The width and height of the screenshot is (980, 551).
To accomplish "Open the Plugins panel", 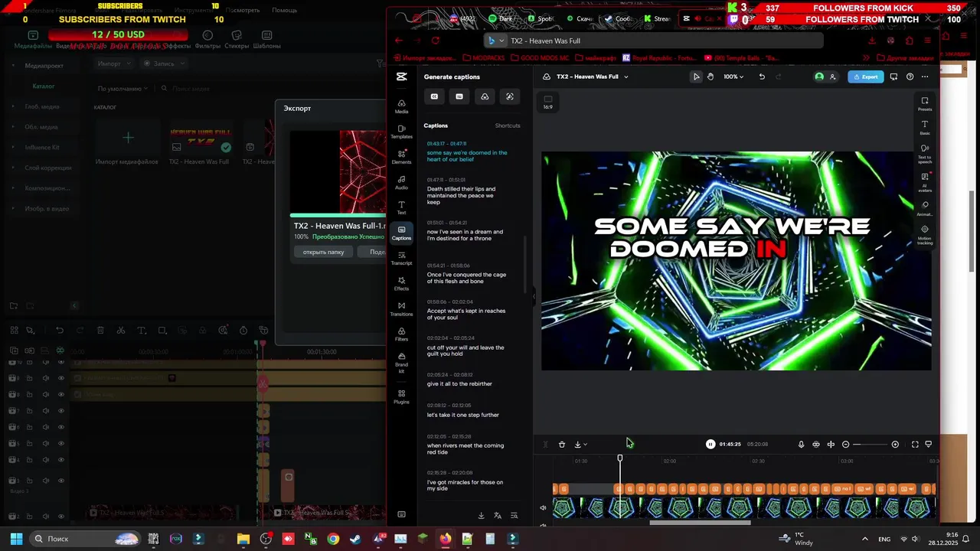I will [401, 396].
